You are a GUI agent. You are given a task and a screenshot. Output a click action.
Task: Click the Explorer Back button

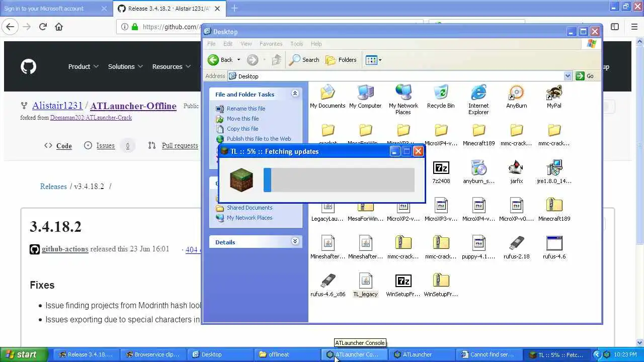click(x=220, y=60)
